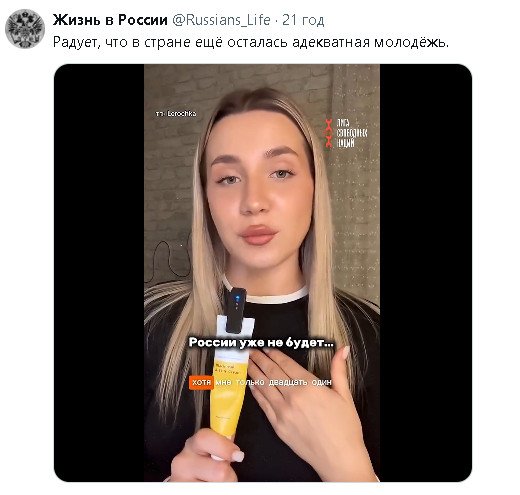
Task: Click the orange highlighted word 'хотя'
Action: pos(201,382)
